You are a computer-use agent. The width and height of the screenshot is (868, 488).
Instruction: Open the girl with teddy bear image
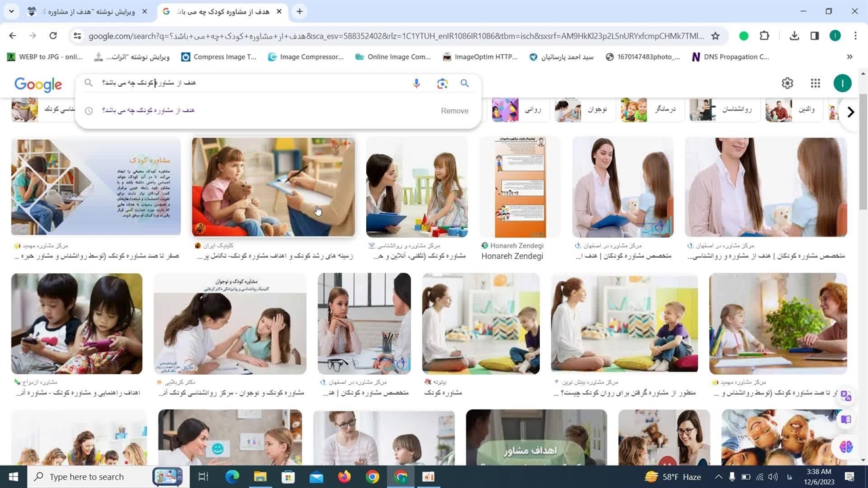[273, 187]
